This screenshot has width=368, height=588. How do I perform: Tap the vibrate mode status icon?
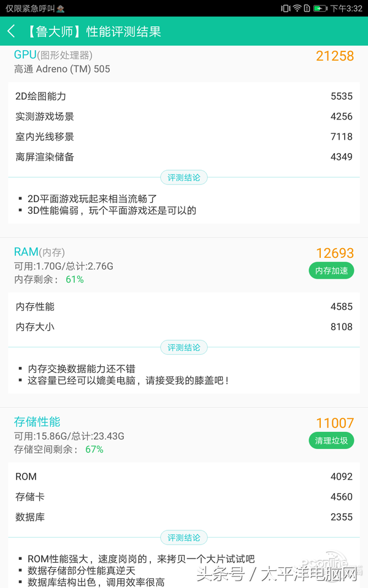(x=285, y=9)
